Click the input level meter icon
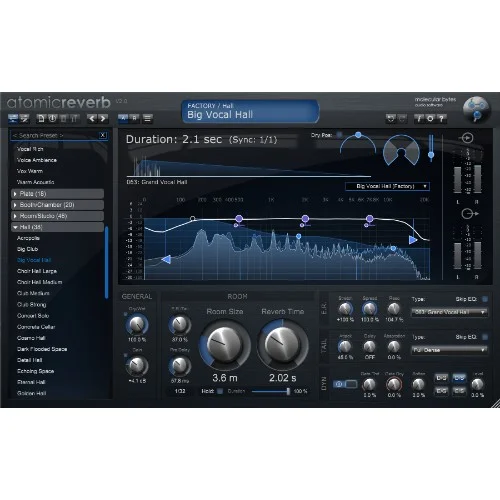 [x=467, y=138]
